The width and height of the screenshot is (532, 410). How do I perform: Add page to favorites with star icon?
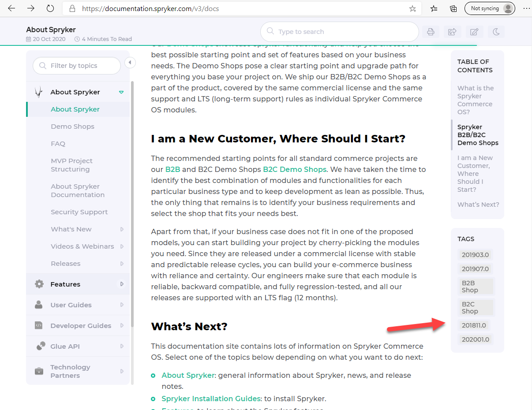412,9
